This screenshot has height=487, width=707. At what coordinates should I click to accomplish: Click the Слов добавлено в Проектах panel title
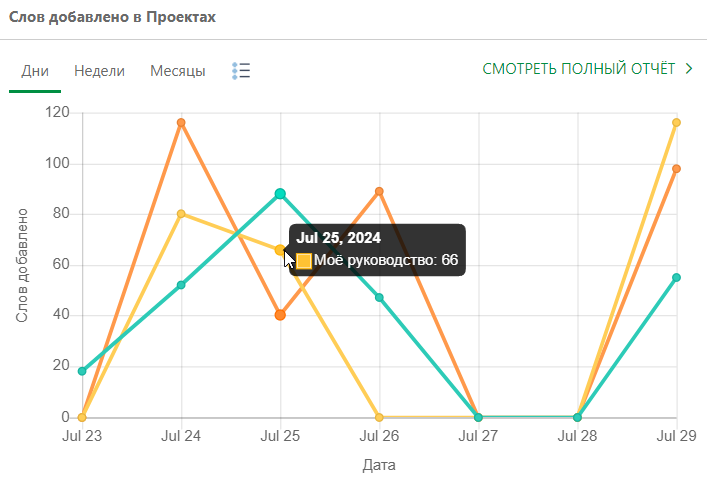point(112,18)
